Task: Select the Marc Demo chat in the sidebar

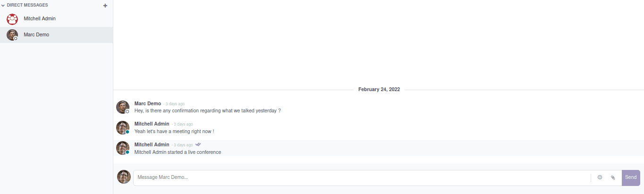Action: (36, 35)
